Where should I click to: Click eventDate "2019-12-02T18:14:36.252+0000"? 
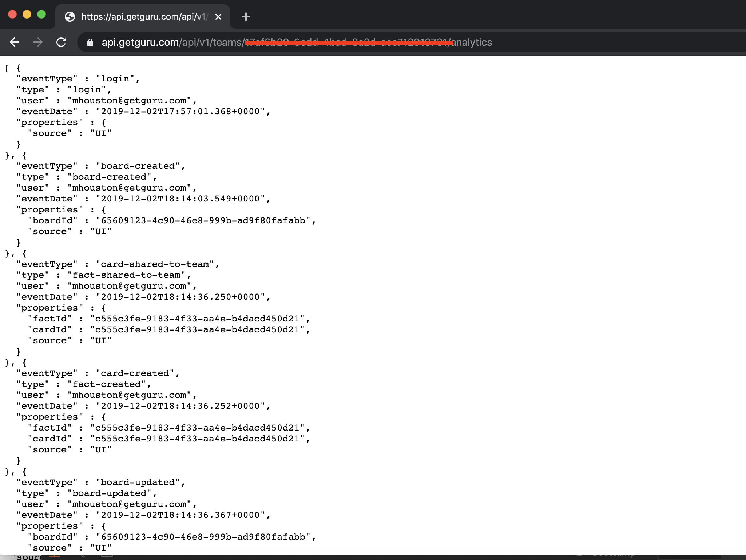(180, 406)
